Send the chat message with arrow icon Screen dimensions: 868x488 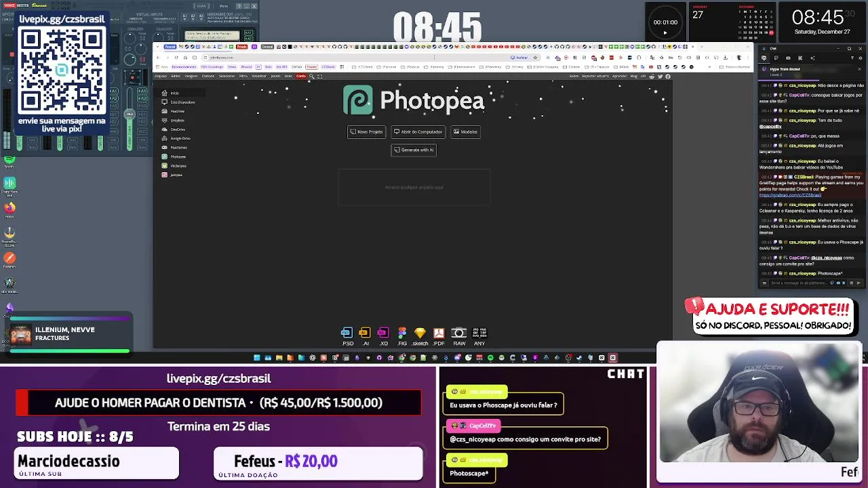pos(859,283)
